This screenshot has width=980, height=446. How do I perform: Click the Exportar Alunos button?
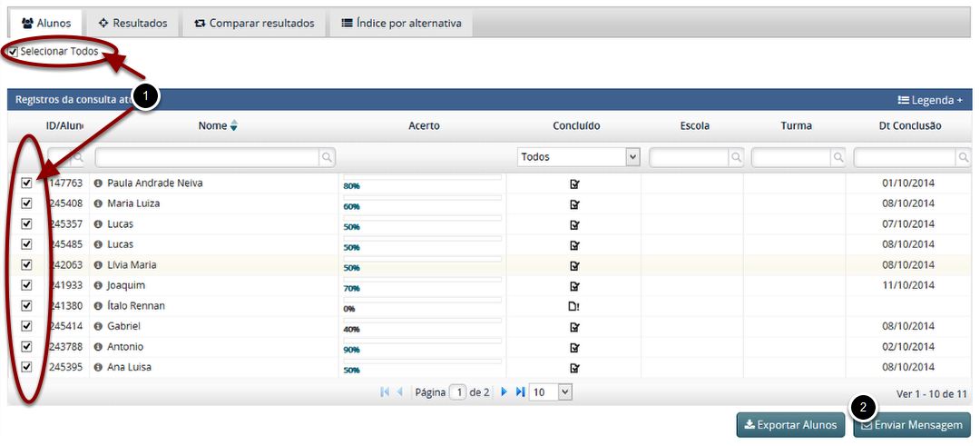click(x=790, y=424)
